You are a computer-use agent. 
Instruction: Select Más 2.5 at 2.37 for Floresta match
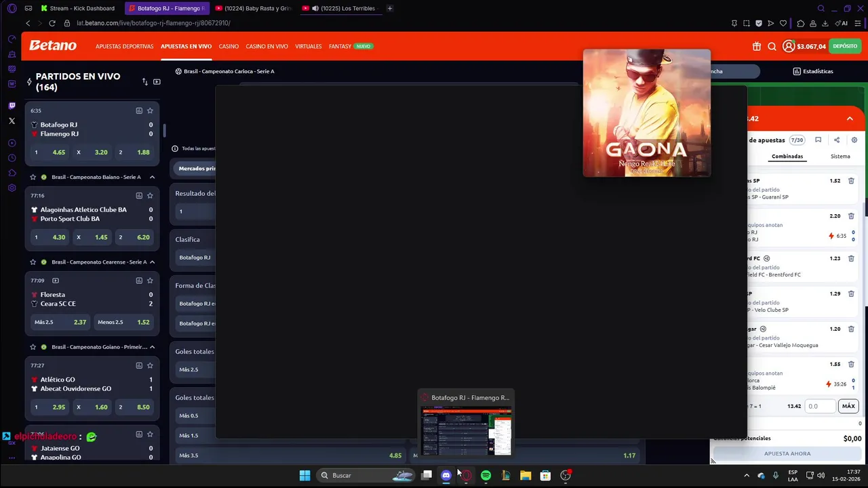pyautogui.click(x=60, y=322)
